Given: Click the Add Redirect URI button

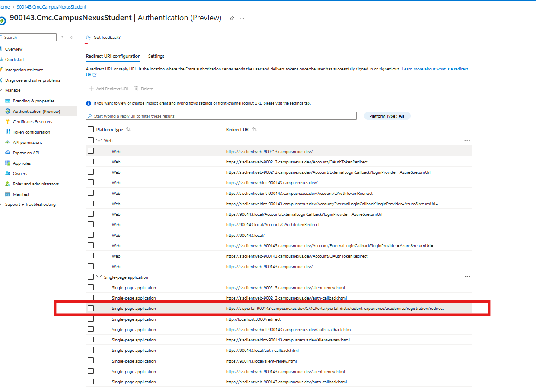Looking at the screenshot, I should [x=108, y=89].
